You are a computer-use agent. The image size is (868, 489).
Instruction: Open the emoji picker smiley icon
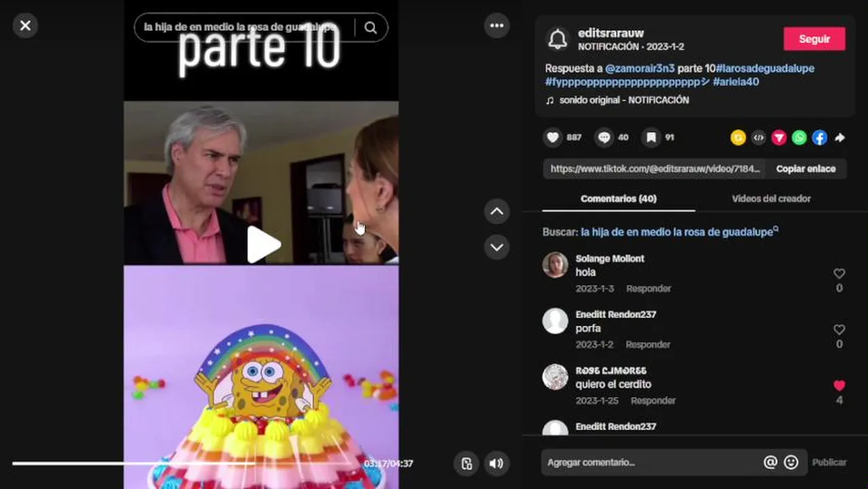click(791, 463)
